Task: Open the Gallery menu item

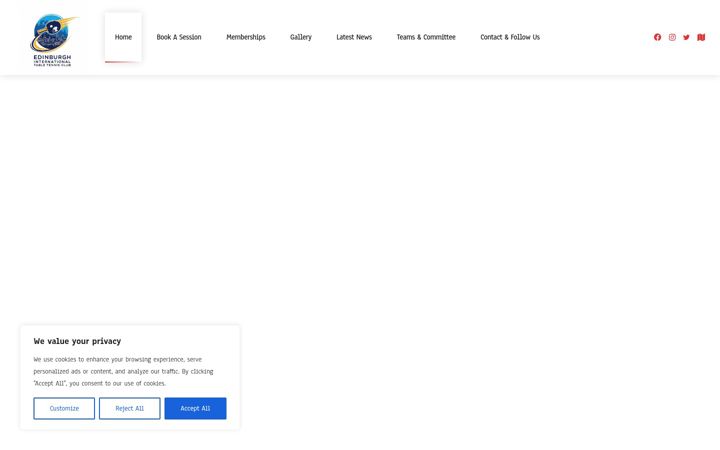Action: pos(301,37)
